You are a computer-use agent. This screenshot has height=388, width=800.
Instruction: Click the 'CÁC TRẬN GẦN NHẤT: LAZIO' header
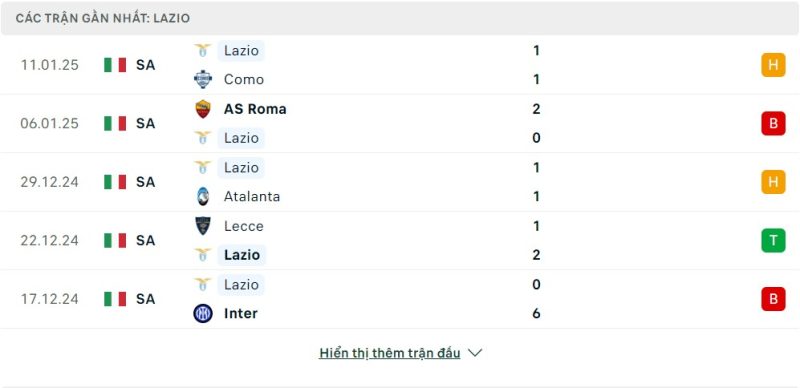[103, 18]
